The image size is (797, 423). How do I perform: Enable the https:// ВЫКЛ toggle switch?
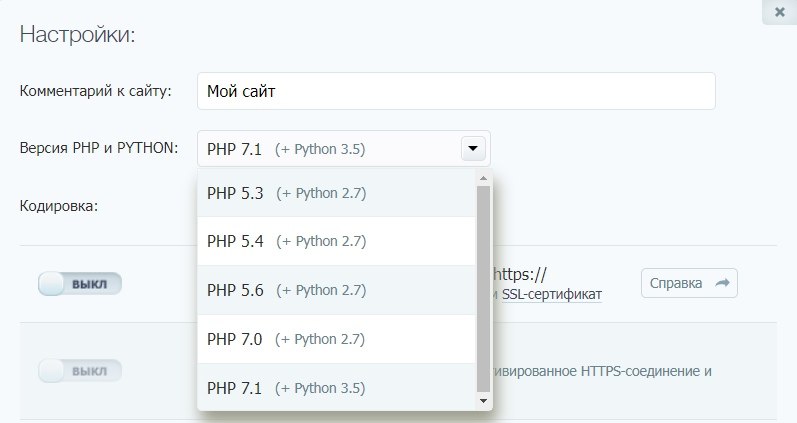80,284
